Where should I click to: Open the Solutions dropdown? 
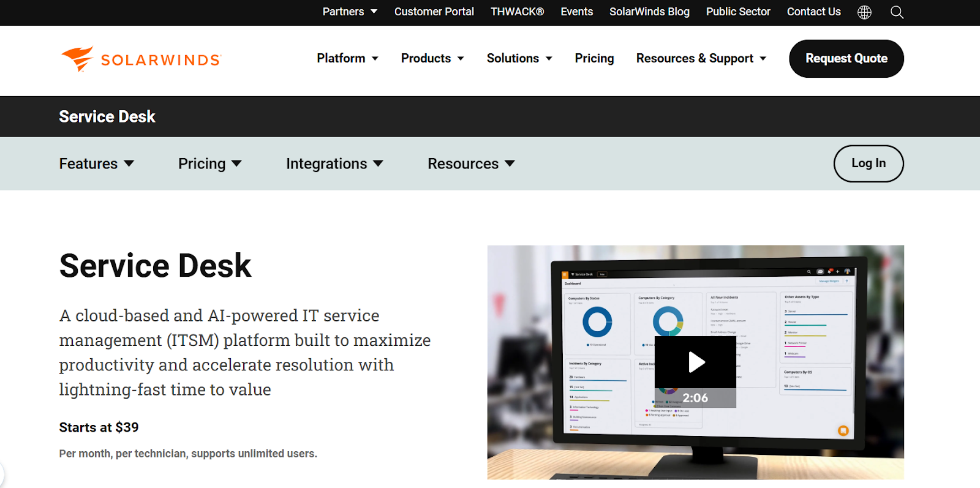click(519, 58)
